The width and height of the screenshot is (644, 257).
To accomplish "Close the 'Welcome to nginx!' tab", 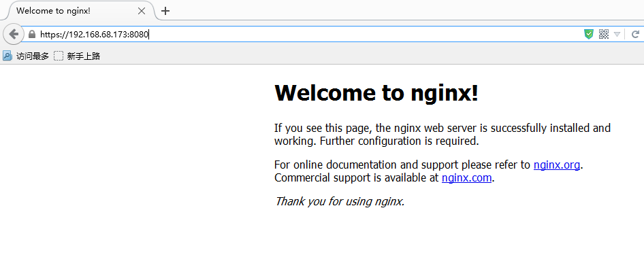I will 142,11.
